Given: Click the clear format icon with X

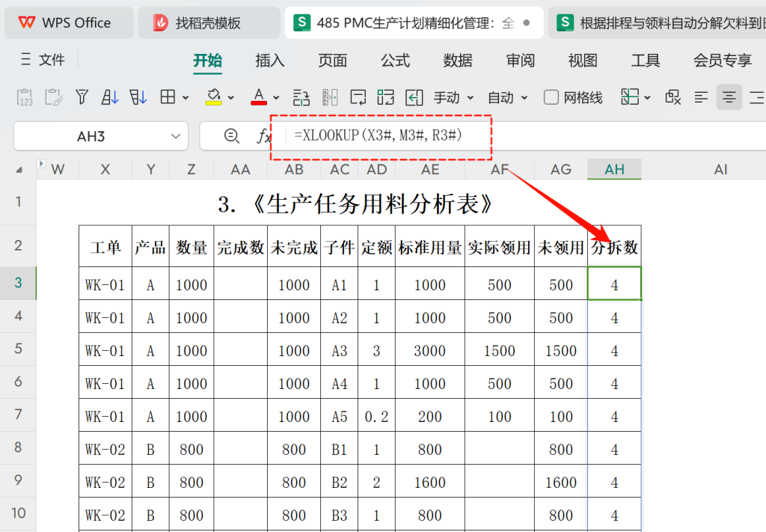Looking at the screenshot, I should click(672, 97).
